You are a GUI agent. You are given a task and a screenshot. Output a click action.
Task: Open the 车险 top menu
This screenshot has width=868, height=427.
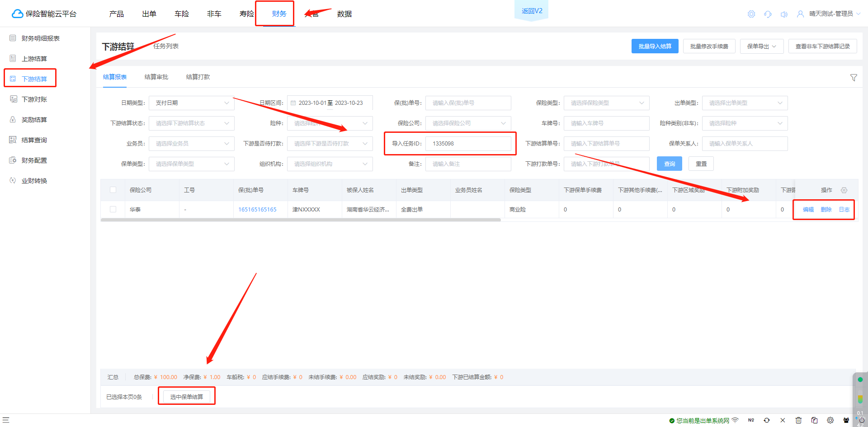(x=182, y=14)
